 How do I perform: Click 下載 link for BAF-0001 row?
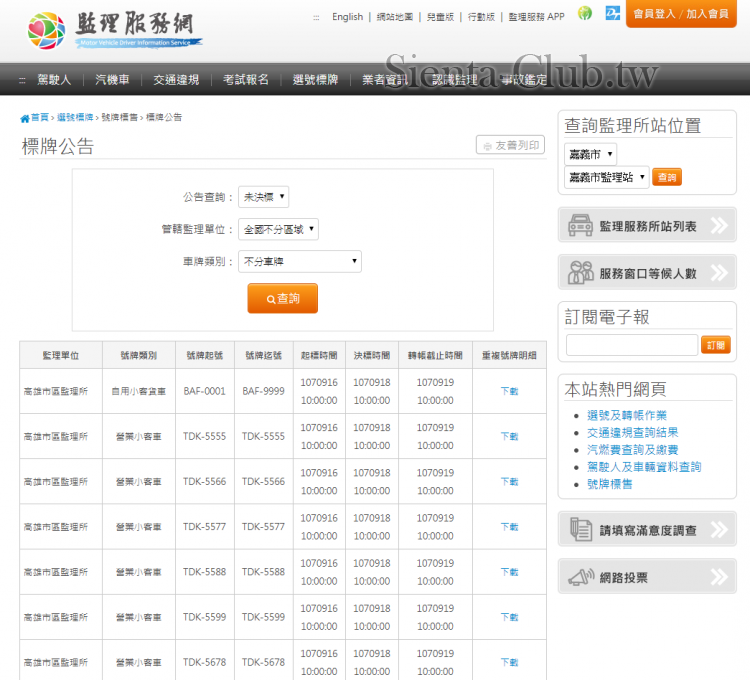click(x=509, y=391)
